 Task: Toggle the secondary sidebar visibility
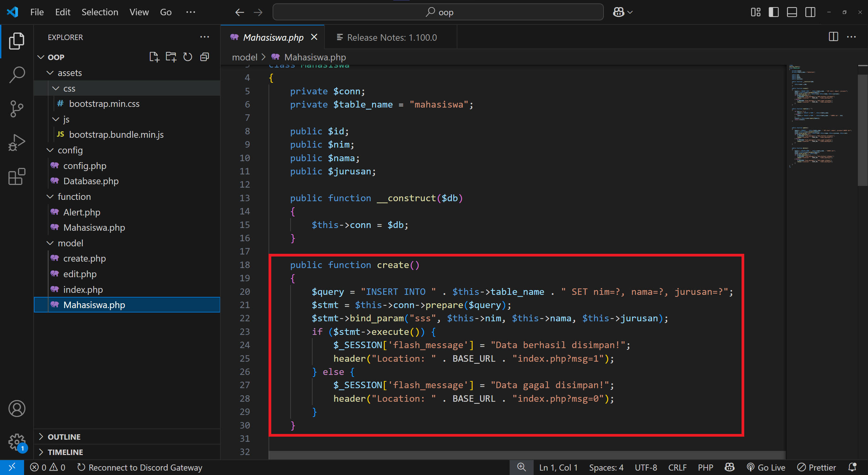(810, 12)
